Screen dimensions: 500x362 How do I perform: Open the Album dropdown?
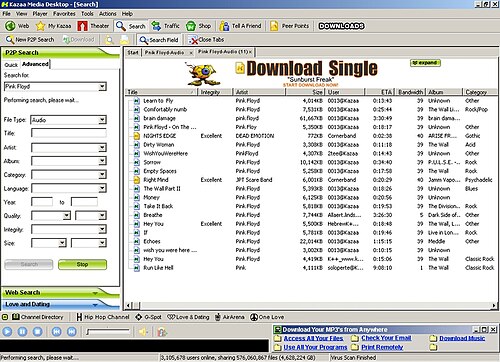click(102, 161)
